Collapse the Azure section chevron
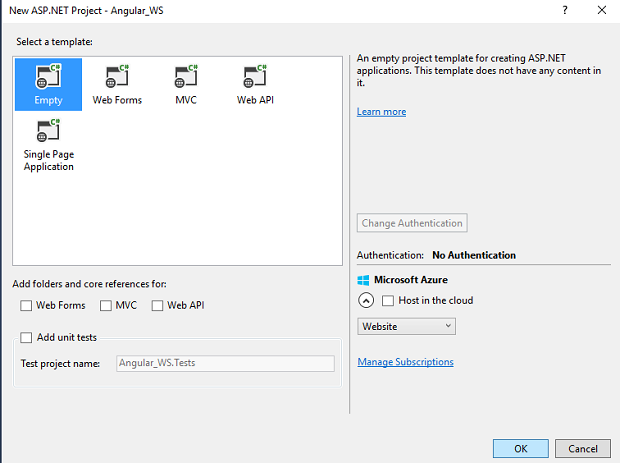The height and width of the screenshot is (463, 620). [366, 300]
